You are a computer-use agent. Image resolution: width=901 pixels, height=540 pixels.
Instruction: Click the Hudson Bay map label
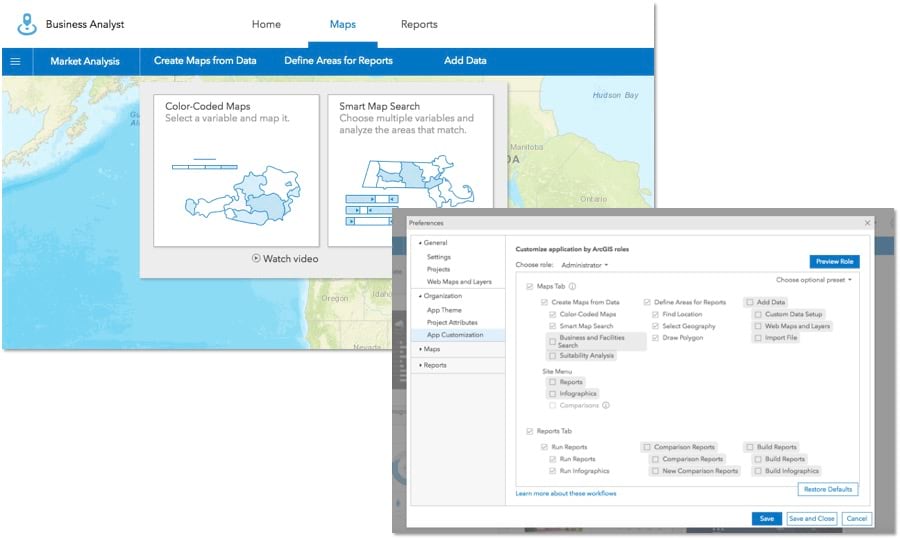(x=615, y=95)
